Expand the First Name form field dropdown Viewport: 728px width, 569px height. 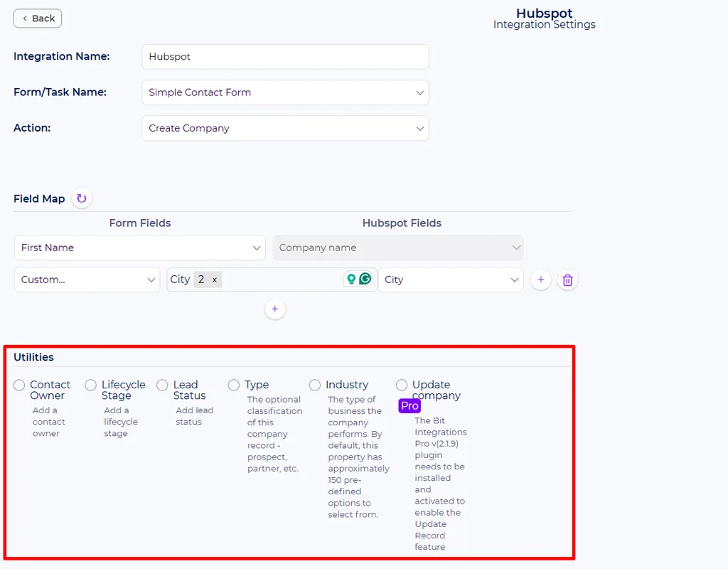140,248
